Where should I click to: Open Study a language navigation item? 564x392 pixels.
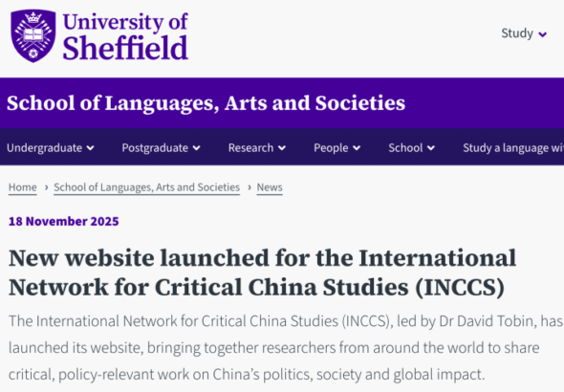pos(513,148)
